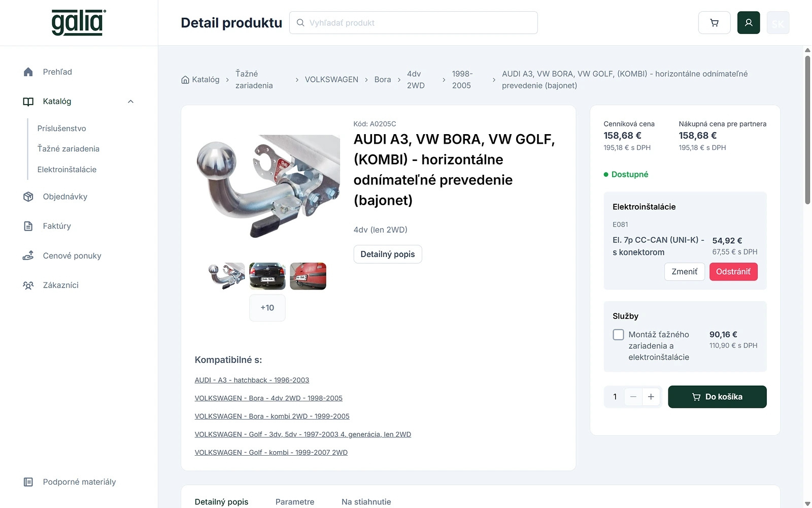Click the main tow bar product image
Image resolution: width=812 pixels, height=508 pixels.
click(268, 186)
